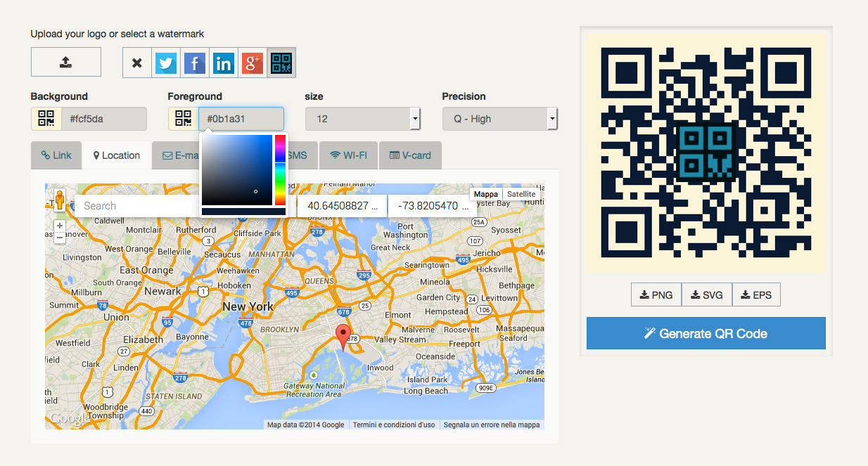Select the Facebook watermark icon
This screenshot has height=466, width=868.
195,63
